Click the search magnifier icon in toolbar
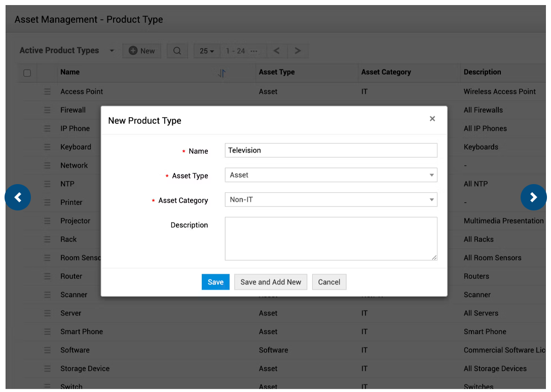Viewport: 551px width, 392px height. pos(177,51)
